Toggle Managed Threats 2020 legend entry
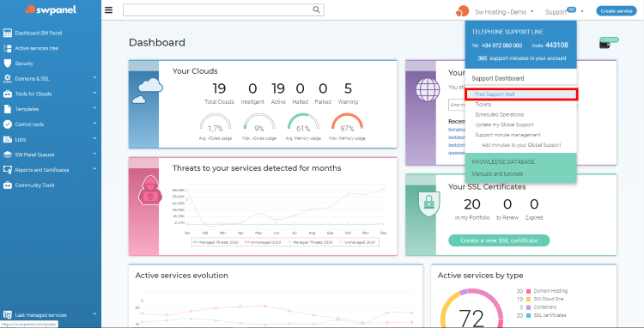 216,242
